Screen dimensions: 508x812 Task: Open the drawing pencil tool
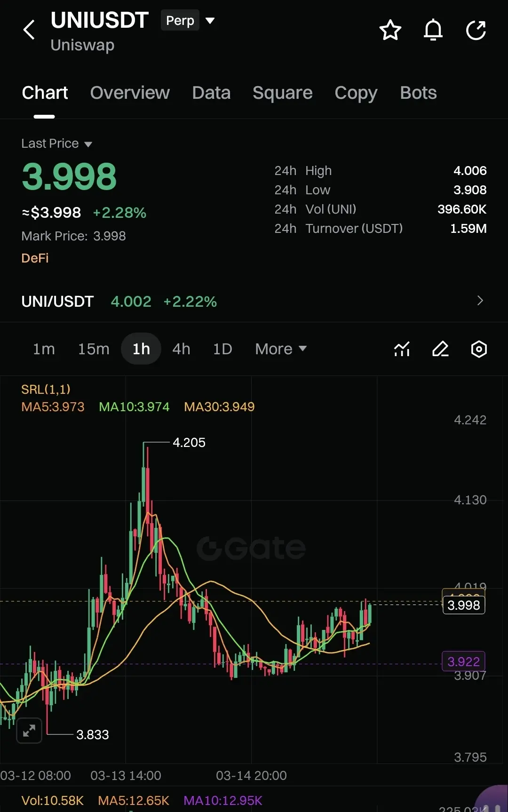click(x=440, y=349)
